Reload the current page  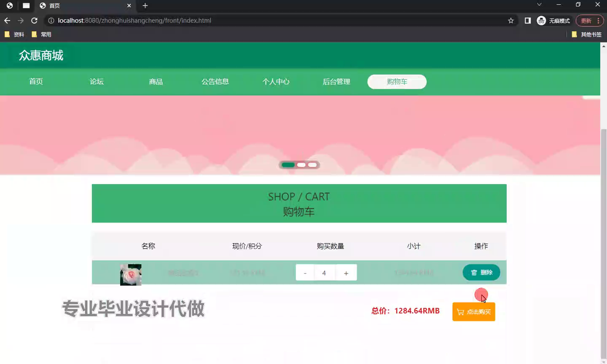[x=35, y=21]
